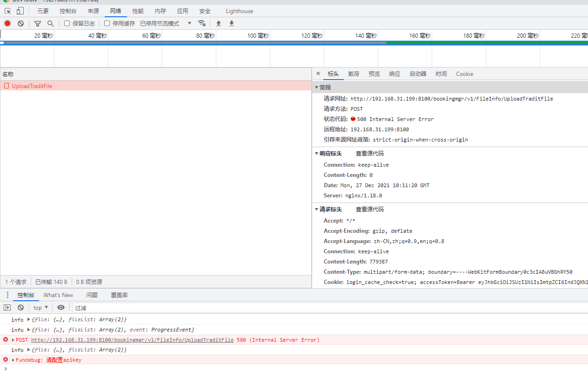
Task: Enable the 保留日志 checkbox
Action: coord(67,23)
